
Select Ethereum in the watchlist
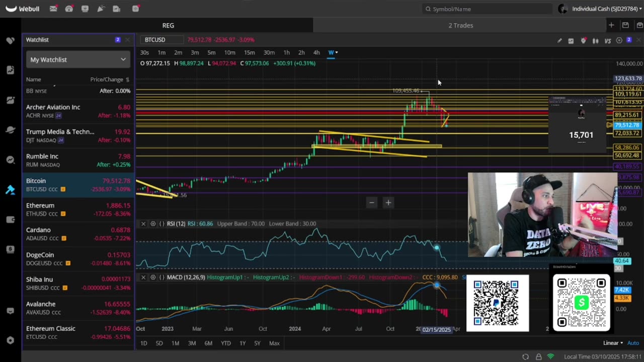click(78, 210)
